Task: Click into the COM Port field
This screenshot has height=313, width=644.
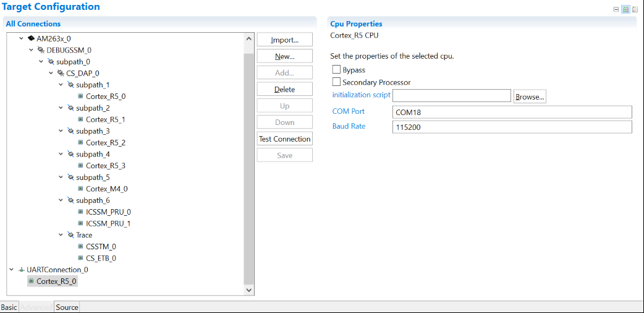Action: coord(512,112)
